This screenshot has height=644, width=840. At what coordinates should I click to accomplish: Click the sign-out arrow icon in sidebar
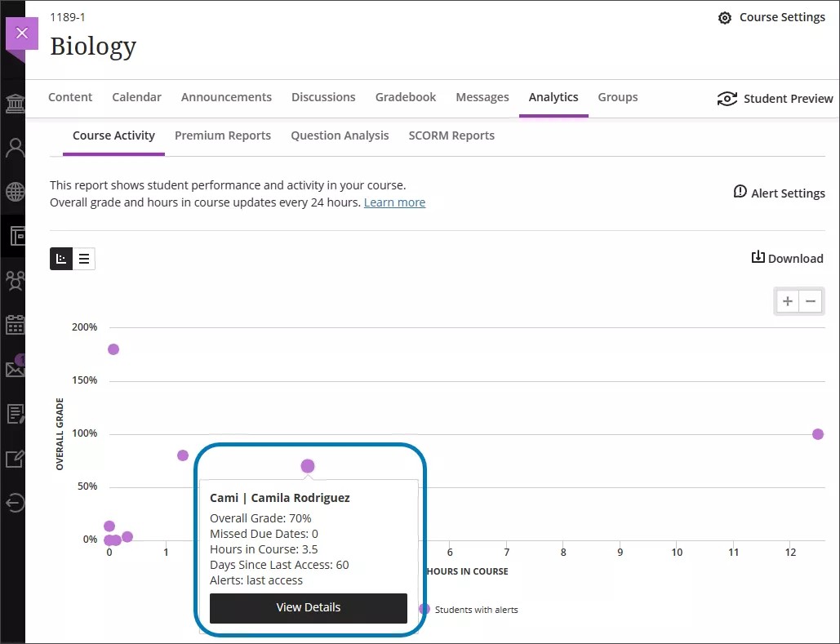[x=15, y=504]
